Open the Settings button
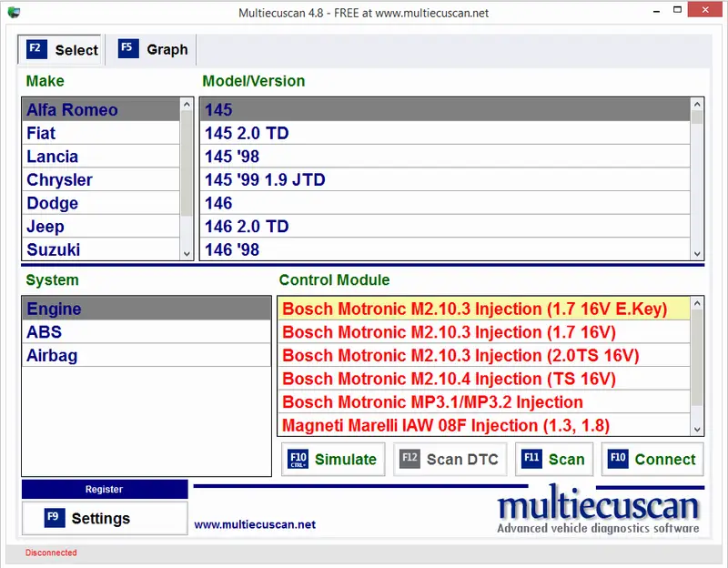The width and height of the screenshot is (728, 568). 105,518
